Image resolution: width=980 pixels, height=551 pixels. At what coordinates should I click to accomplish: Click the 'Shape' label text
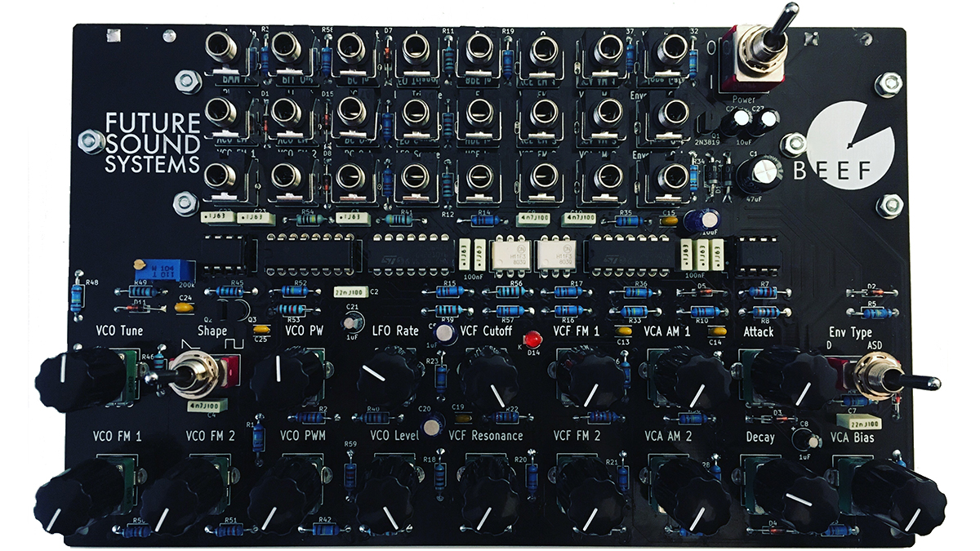point(212,331)
